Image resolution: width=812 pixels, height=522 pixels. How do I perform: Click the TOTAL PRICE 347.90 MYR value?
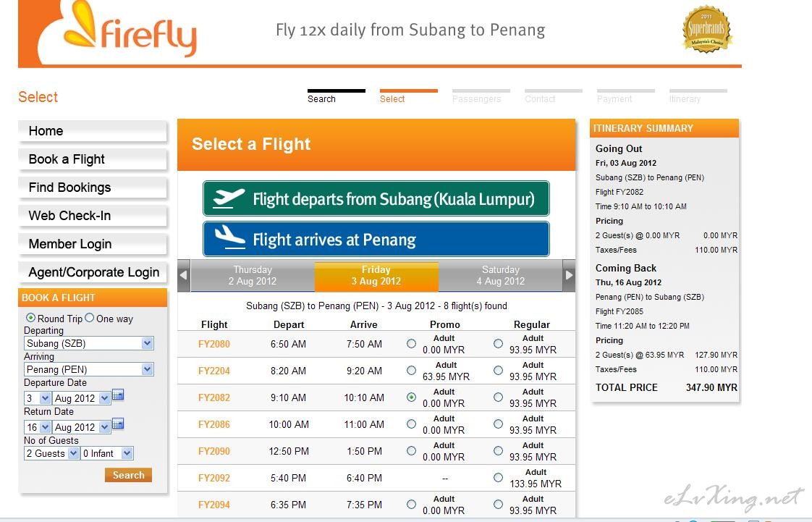coord(711,387)
